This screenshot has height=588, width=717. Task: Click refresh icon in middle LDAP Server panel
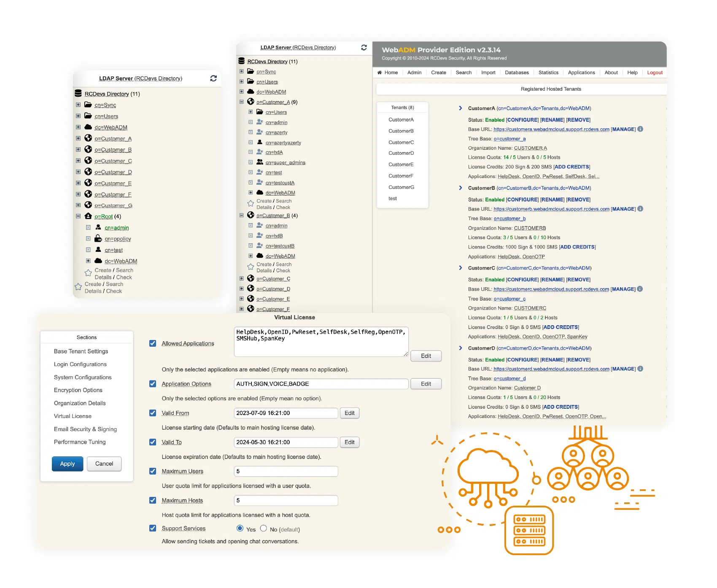pos(364,48)
